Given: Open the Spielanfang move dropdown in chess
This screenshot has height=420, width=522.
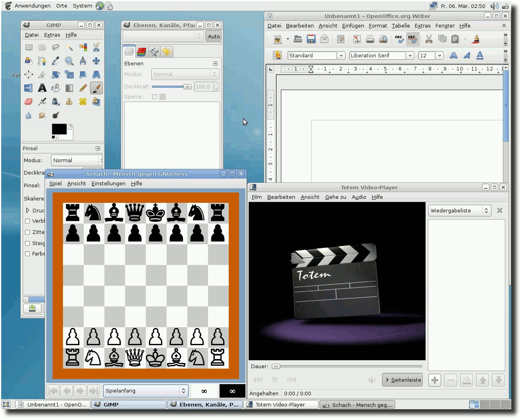Looking at the screenshot, I should click(x=145, y=391).
